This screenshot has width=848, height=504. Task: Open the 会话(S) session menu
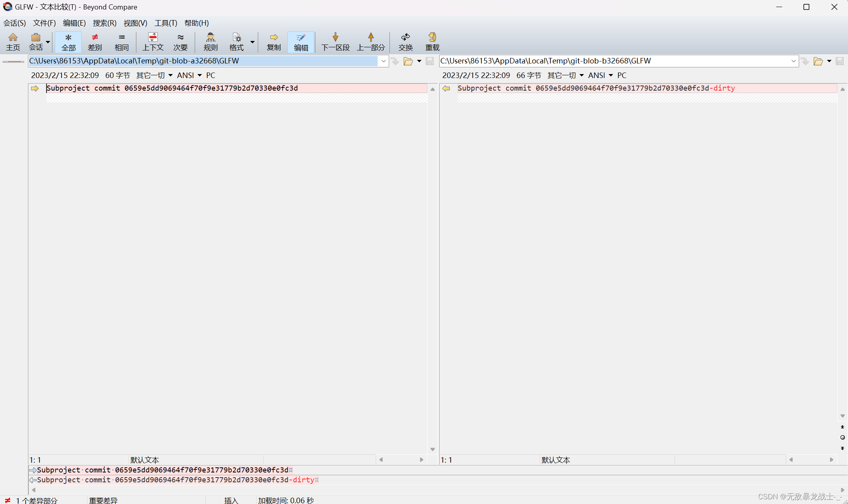click(15, 23)
